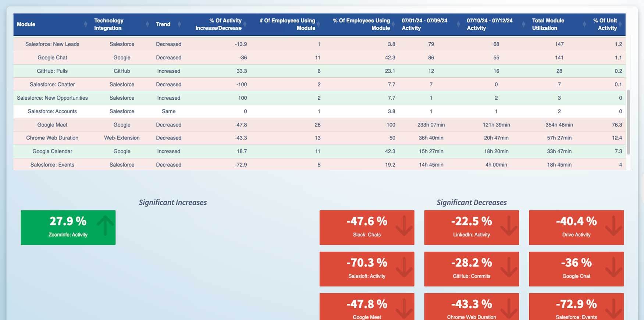The height and width of the screenshot is (320, 644).
Task: Select the Salesforce: New Leads row name
Action: coord(52,44)
